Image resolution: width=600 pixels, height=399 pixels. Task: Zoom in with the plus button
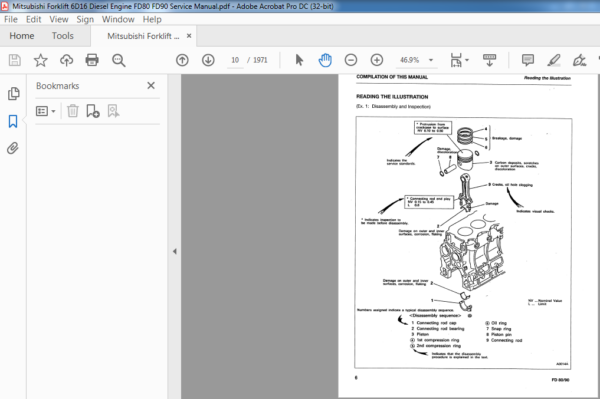pos(377,60)
